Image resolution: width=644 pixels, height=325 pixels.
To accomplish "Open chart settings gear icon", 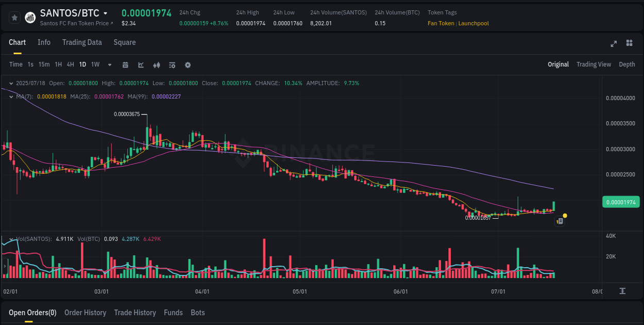I will click(188, 65).
